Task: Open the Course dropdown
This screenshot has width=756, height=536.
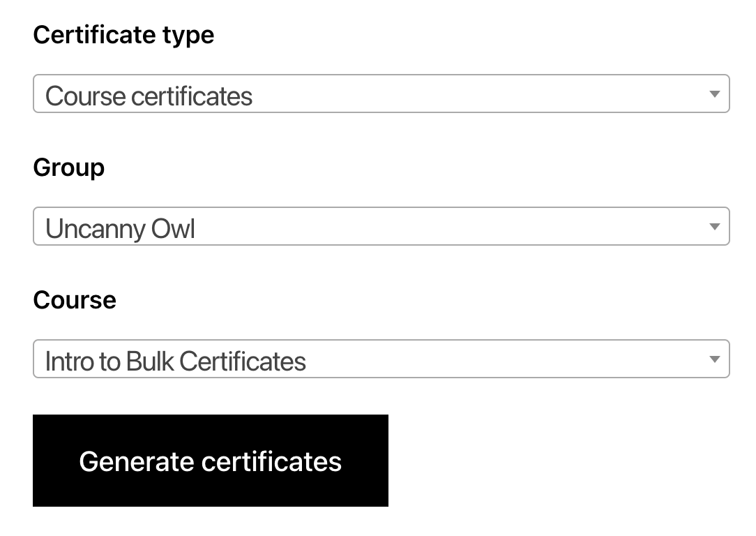Action: tap(381, 359)
